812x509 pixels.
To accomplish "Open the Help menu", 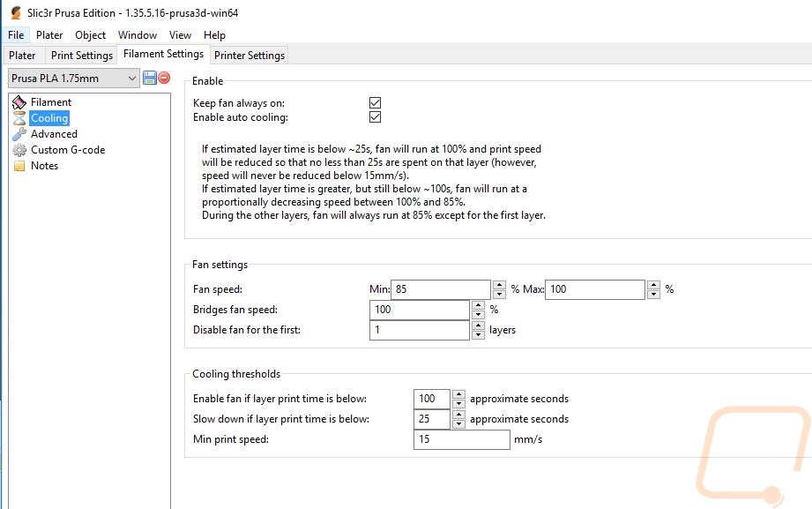I will click(214, 34).
